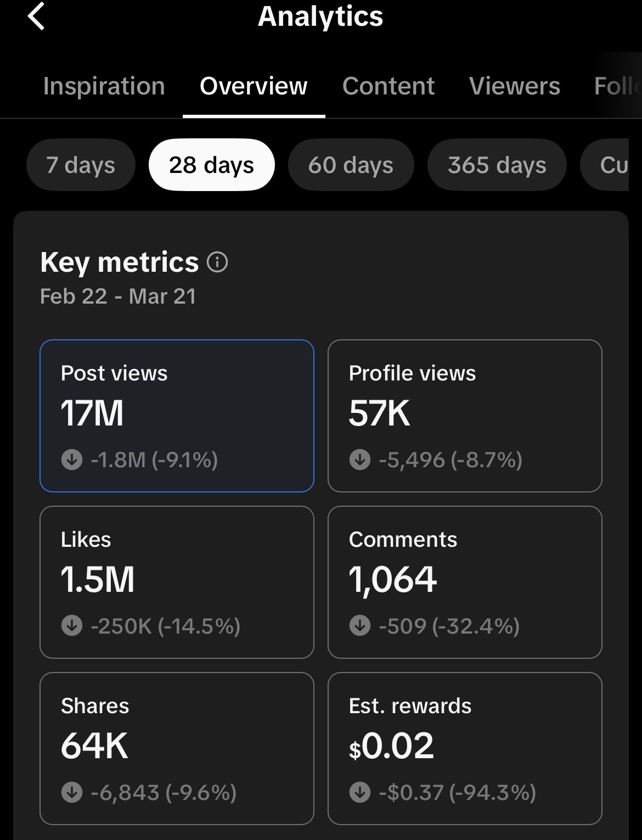Click the decrease arrow icon in Est. rewards
642x840 pixels.
[360, 792]
